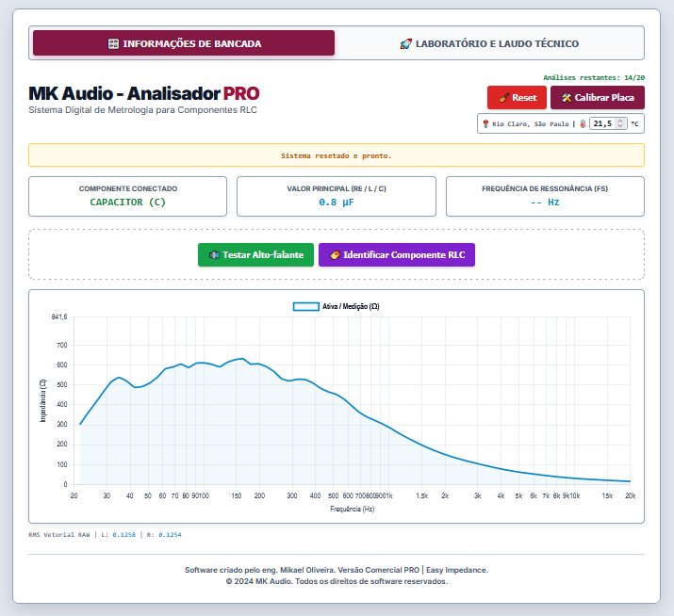Click the Ativa / Medição (Ω) legend label
Viewport: 674px width, 616px height.
351,306
